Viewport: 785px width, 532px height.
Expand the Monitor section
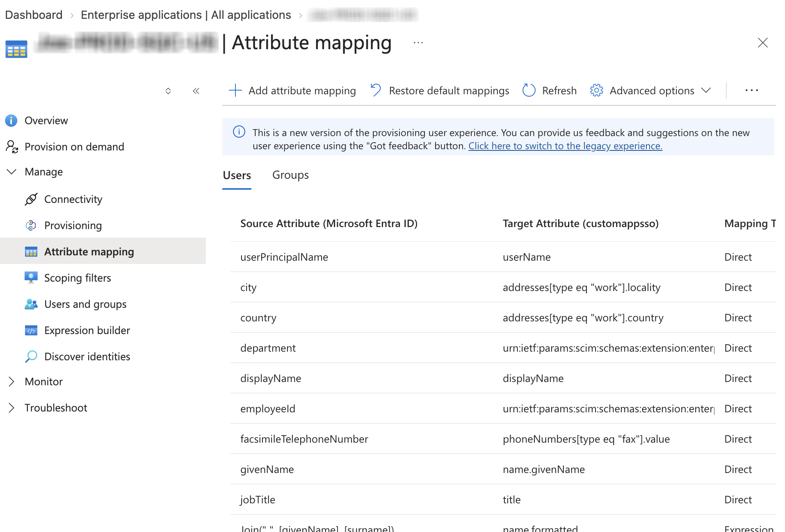pos(11,382)
